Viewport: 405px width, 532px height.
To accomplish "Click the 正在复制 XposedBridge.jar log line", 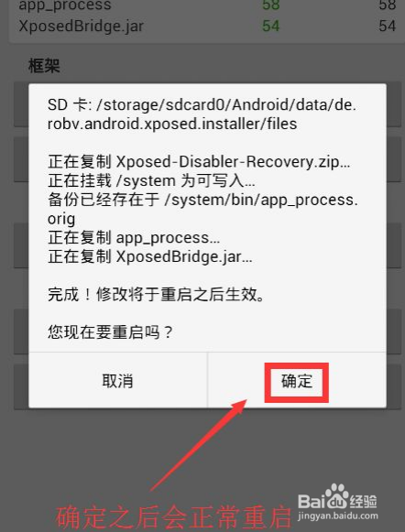I will click(149, 256).
